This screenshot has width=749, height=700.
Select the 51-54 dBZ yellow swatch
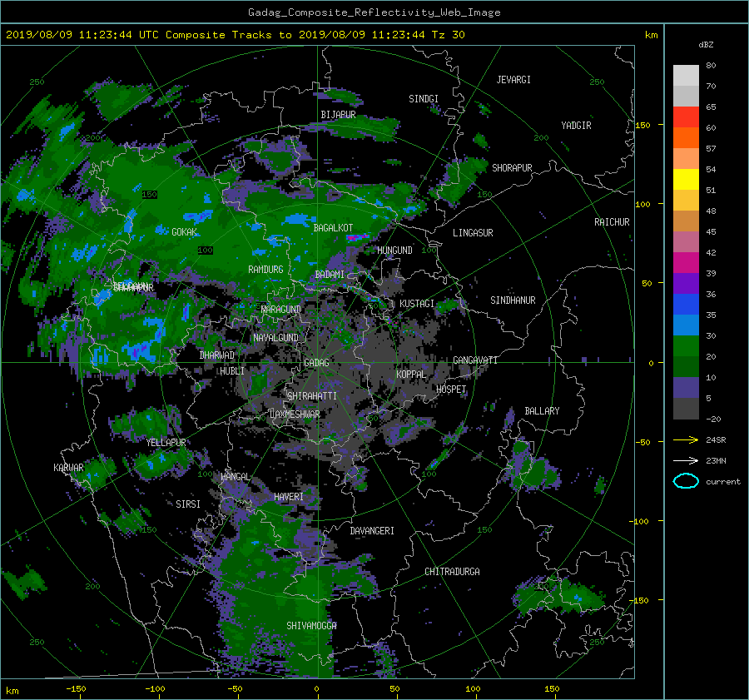click(686, 180)
